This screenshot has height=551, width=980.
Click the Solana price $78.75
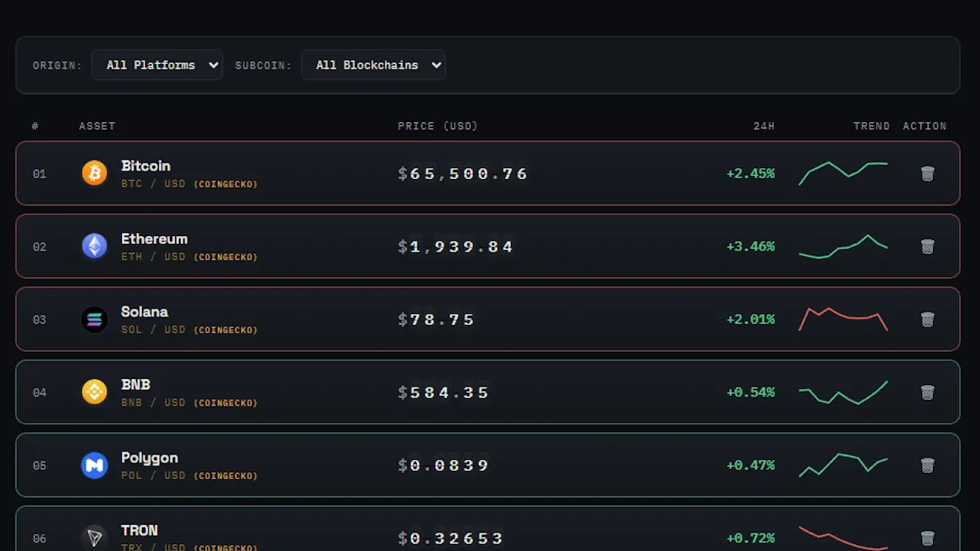coord(437,319)
